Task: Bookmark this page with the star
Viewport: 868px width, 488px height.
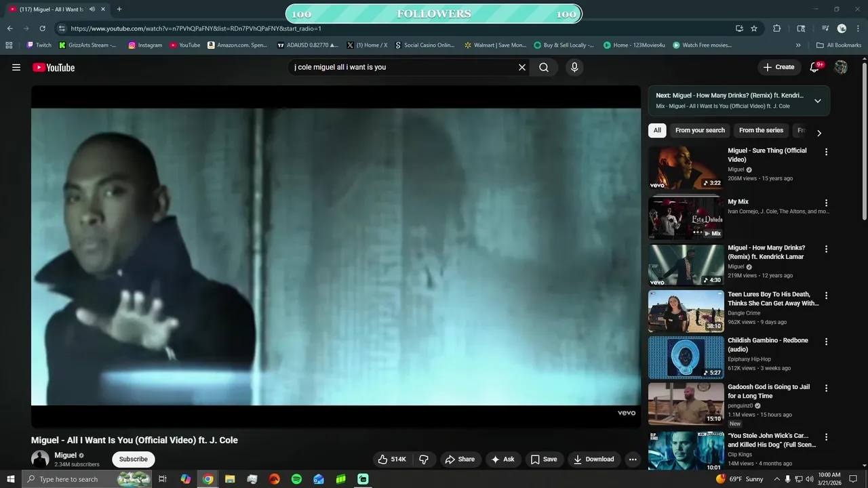Action: pos(754,28)
